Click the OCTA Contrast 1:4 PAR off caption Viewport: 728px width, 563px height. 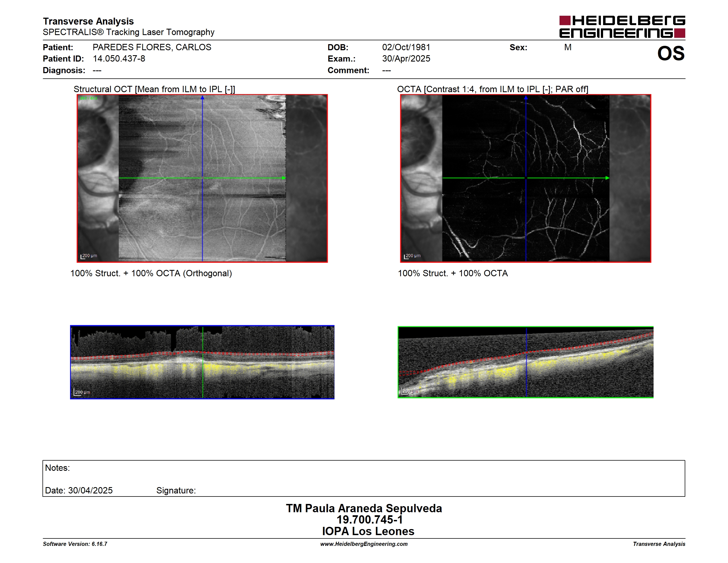coord(493,89)
